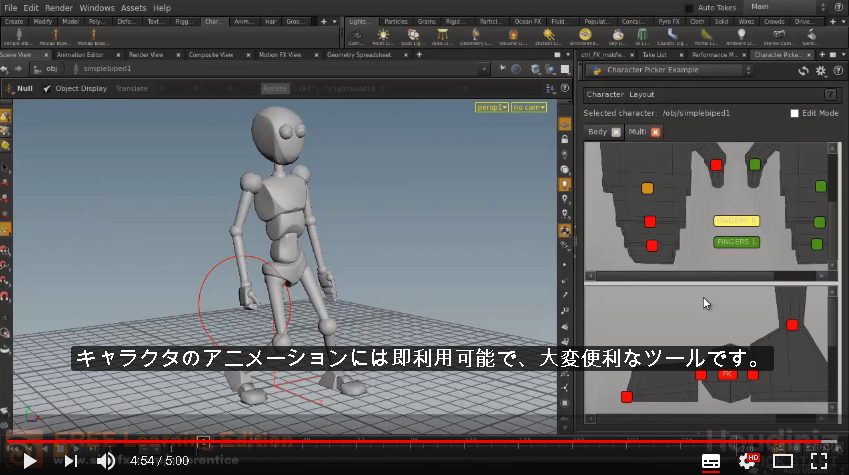This screenshot has width=849, height=475.
Task: Toggle YouTube subtitles button
Action: point(710,461)
